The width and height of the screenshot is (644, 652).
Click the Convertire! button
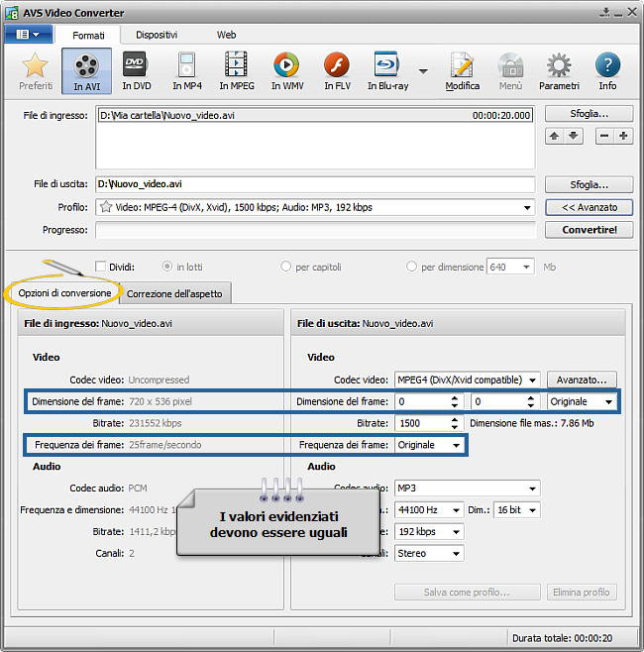[590, 230]
